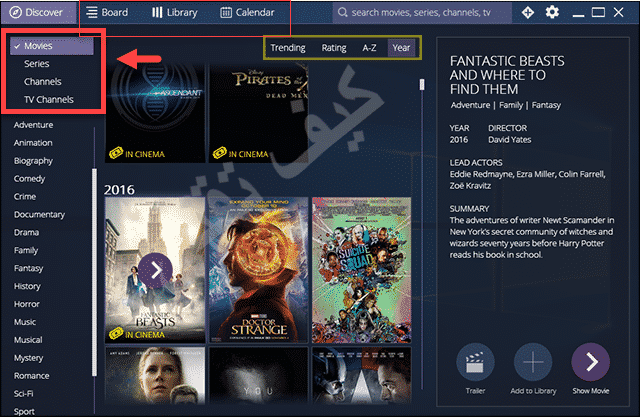Click the Adventure genre tag in details
640x417 pixels.
pos(470,105)
